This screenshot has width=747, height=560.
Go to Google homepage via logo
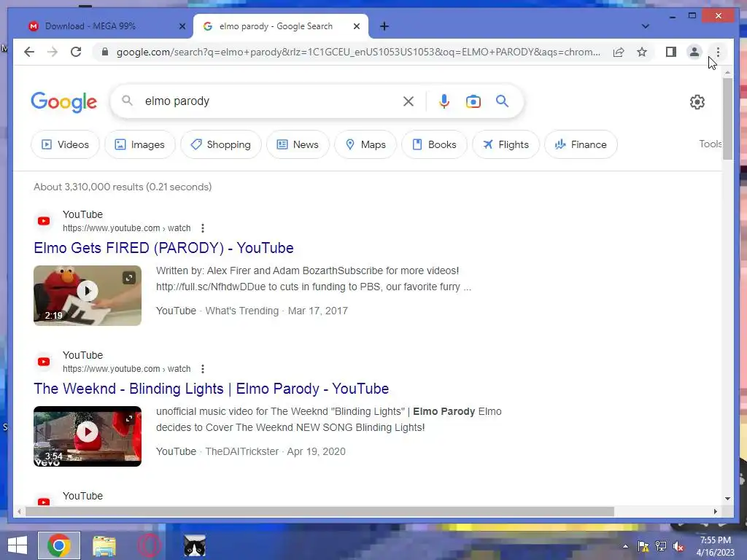pos(64,101)
